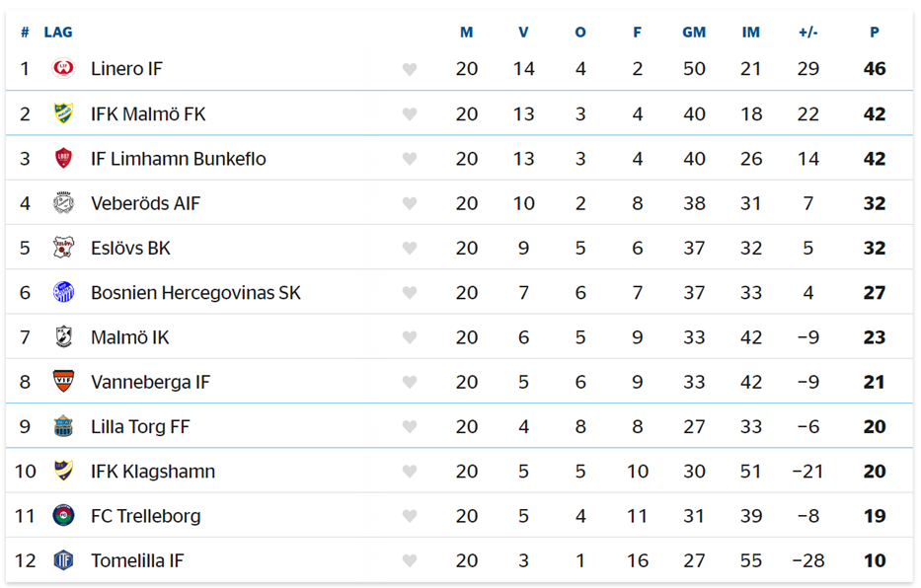Select the P points column header
Image resolution: width=921 pixels, height=588 pixels.
point(875,33)
